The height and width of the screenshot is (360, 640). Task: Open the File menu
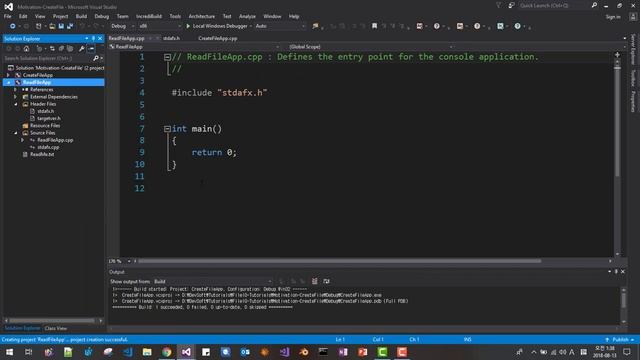7,16
